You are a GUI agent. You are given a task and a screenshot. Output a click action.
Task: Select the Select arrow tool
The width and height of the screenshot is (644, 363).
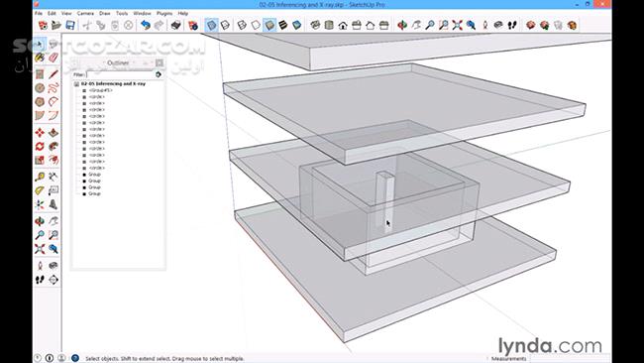click(x=40, y=44)
